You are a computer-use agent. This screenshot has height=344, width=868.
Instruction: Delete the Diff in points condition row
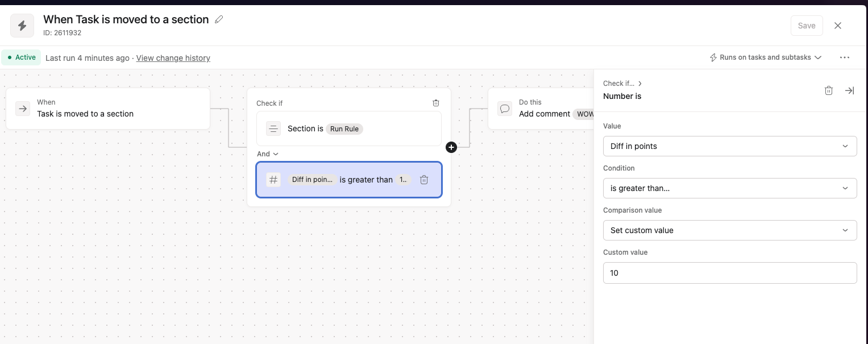click(x=424, y=180)
